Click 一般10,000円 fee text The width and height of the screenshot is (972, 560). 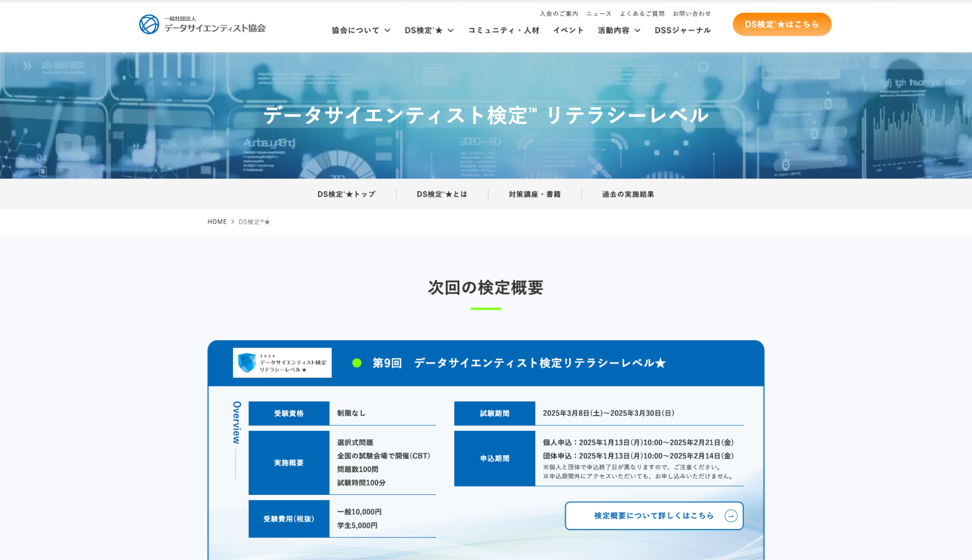point(359,512)
